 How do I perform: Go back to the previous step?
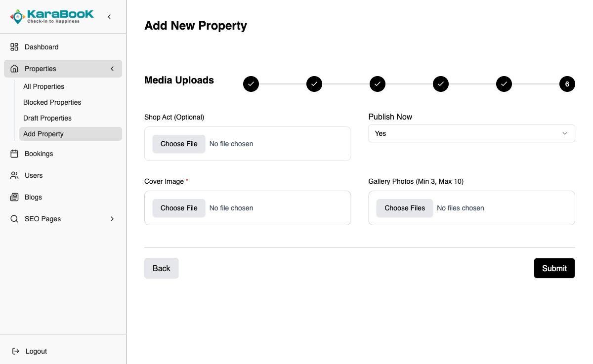[x=162, y=268]
